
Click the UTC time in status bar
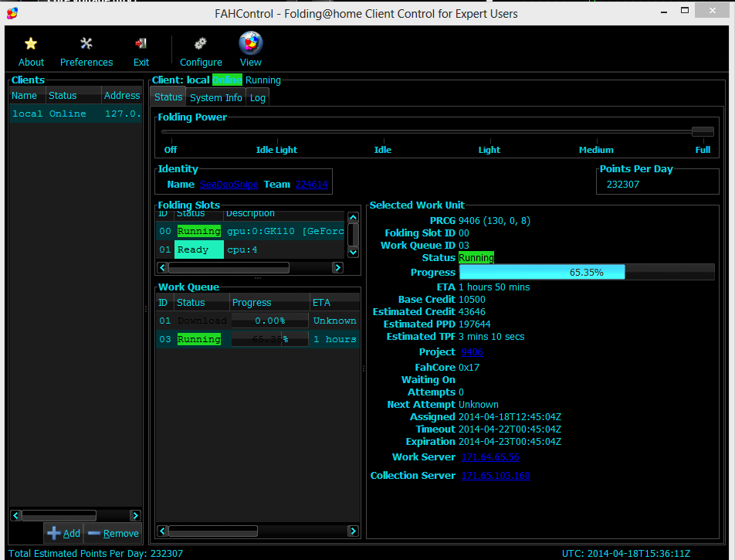coord(626,553)
